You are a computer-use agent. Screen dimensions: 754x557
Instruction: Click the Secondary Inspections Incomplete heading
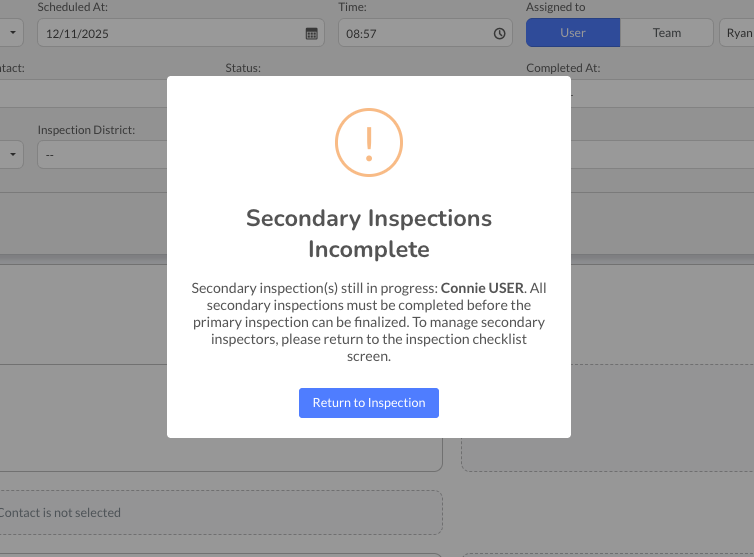click(x=369, y=233)
